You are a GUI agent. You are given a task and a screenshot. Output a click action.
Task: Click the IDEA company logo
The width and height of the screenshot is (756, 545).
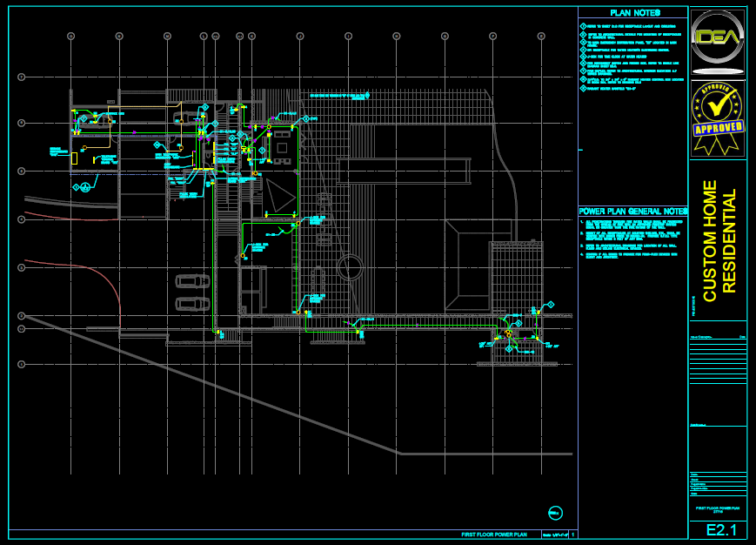(718, 40)
